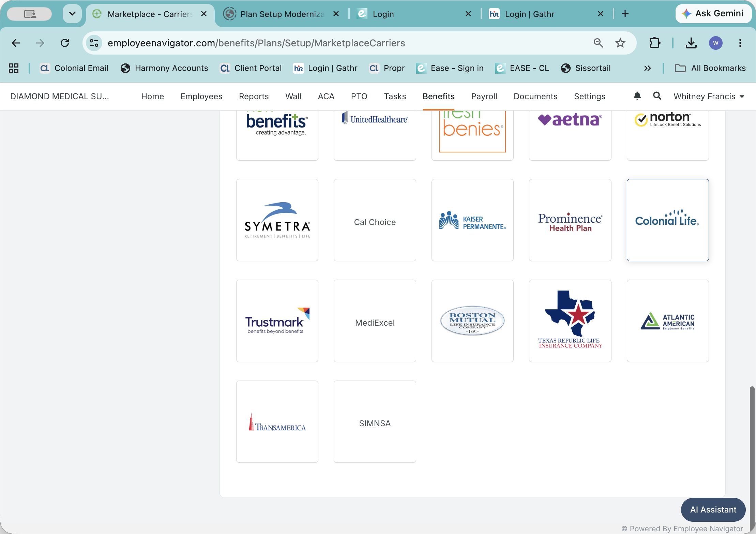Image resolution: width=756 pixels, height=534 pixels.
Task: Click the Ask Gemini button
Action: pos(713,14)
